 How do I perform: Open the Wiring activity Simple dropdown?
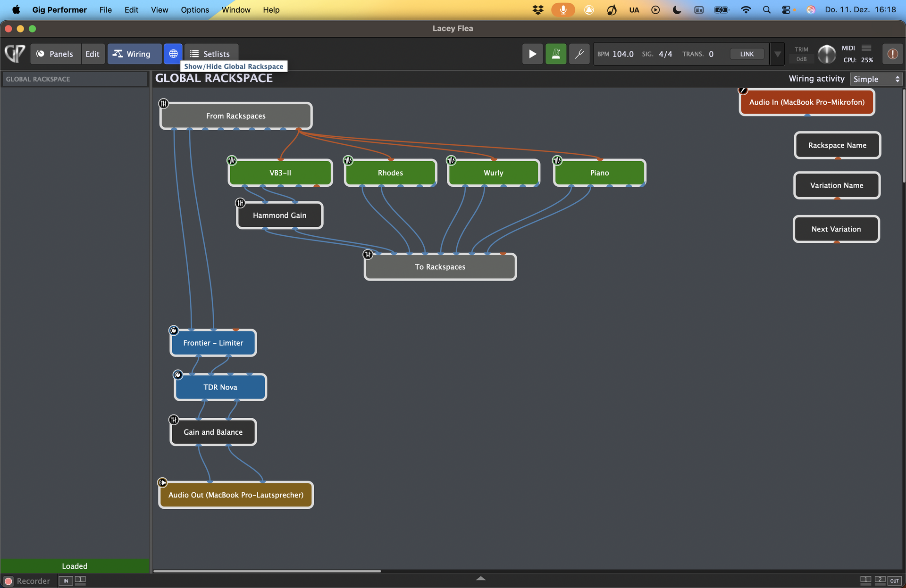(876, 79)
